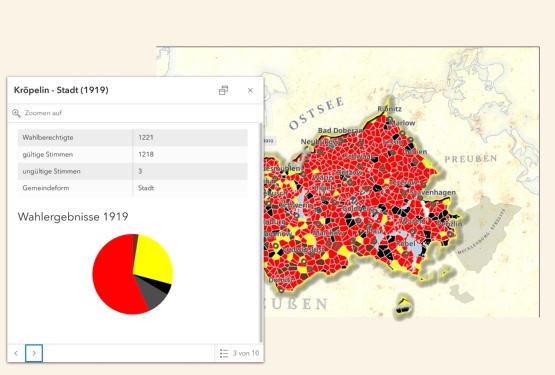Click the Zoomen auf magnifier icon
This screenshot has width=555, height=375.
pos(16,113)
